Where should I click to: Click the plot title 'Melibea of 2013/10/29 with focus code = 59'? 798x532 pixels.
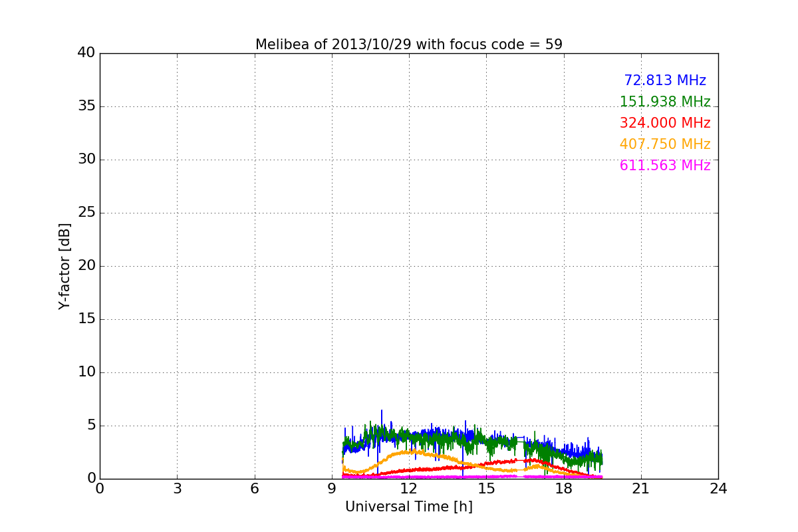(x=409, y=45)
